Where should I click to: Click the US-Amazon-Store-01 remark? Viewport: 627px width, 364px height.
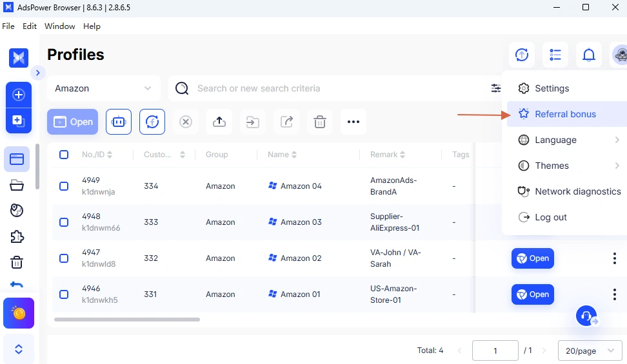point(393,294)
